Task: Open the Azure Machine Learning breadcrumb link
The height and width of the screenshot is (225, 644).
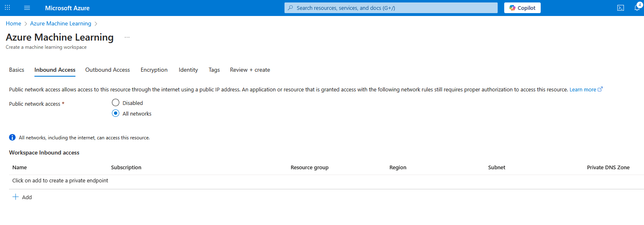Action: pos(61,23)
